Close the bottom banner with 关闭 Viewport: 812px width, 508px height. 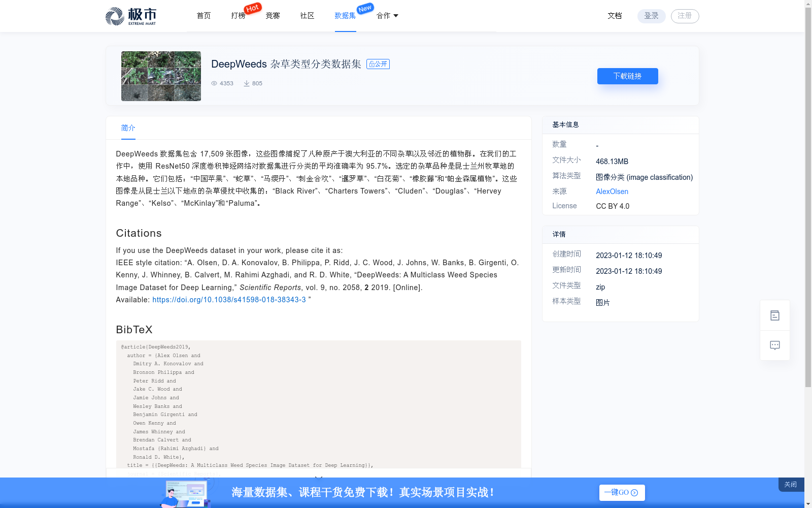791,485
